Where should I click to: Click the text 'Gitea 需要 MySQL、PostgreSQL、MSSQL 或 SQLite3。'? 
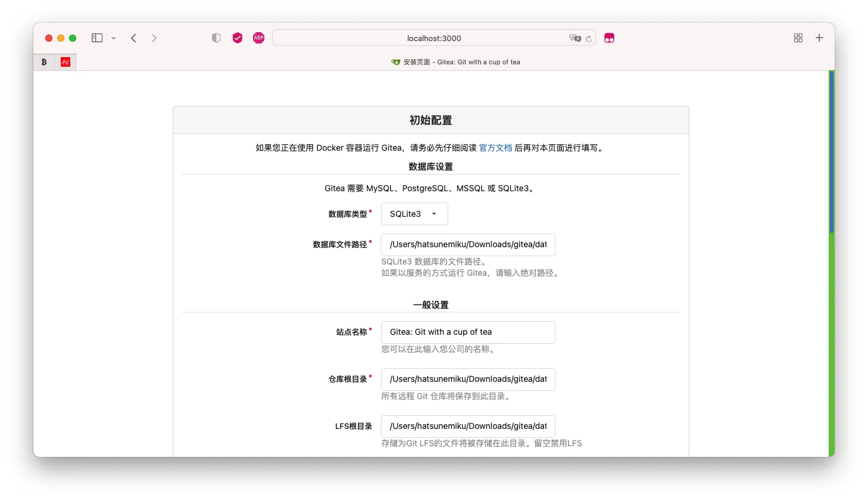(x=431, y=188)
